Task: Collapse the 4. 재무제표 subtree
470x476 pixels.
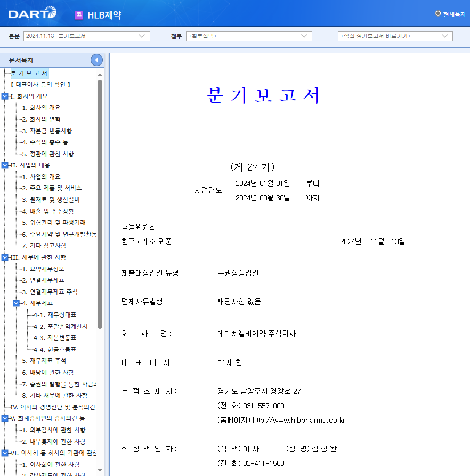Action: [15, 303]
